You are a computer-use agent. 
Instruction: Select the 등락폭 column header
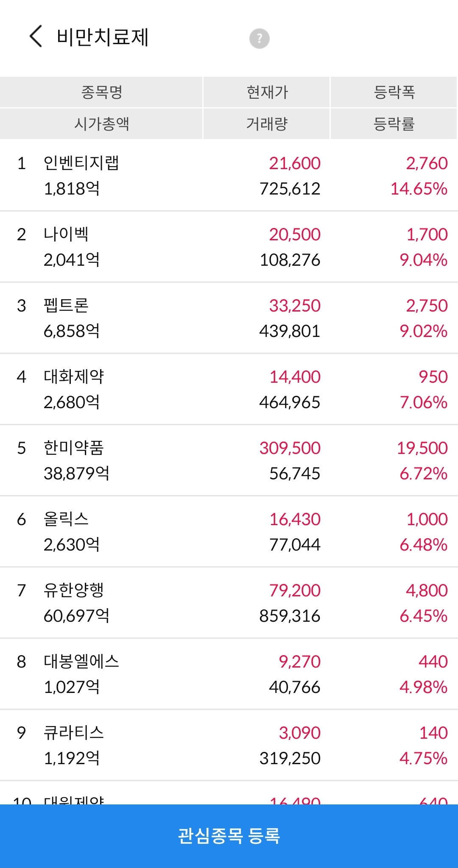394,92
